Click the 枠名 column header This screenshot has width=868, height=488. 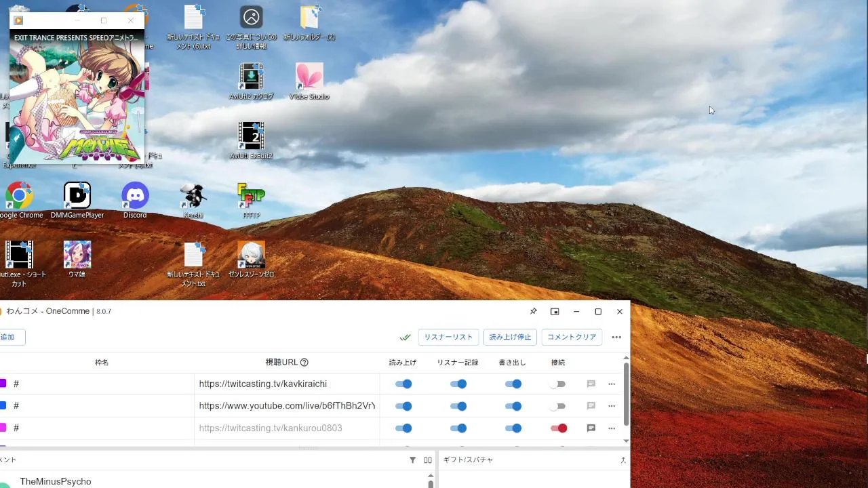point(102,363)
